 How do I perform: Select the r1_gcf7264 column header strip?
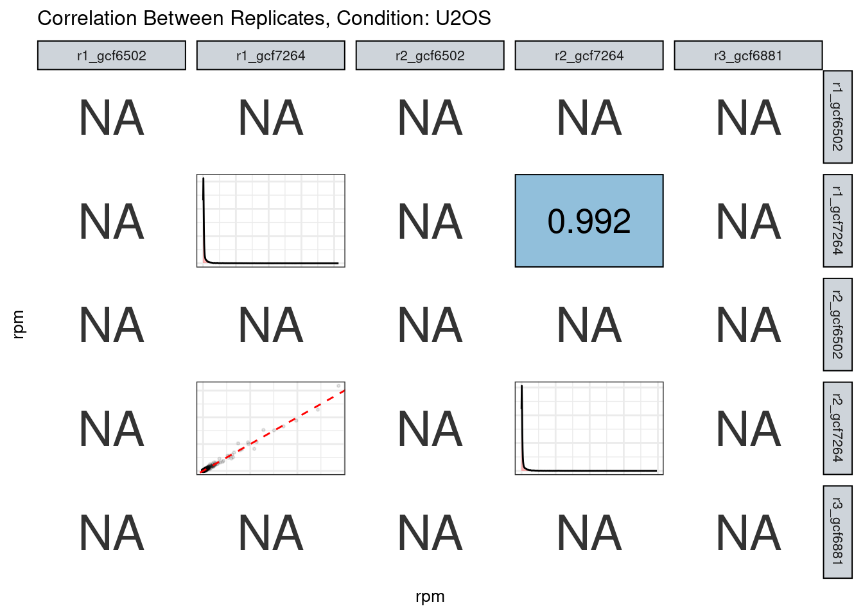270,56
